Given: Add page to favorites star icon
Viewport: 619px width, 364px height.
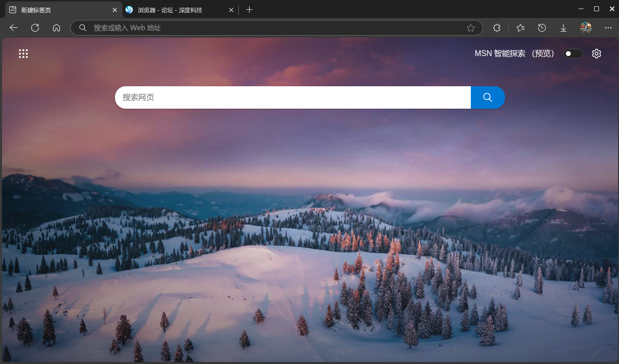Looking at the screenshot, I should click(x=471, y=28).
